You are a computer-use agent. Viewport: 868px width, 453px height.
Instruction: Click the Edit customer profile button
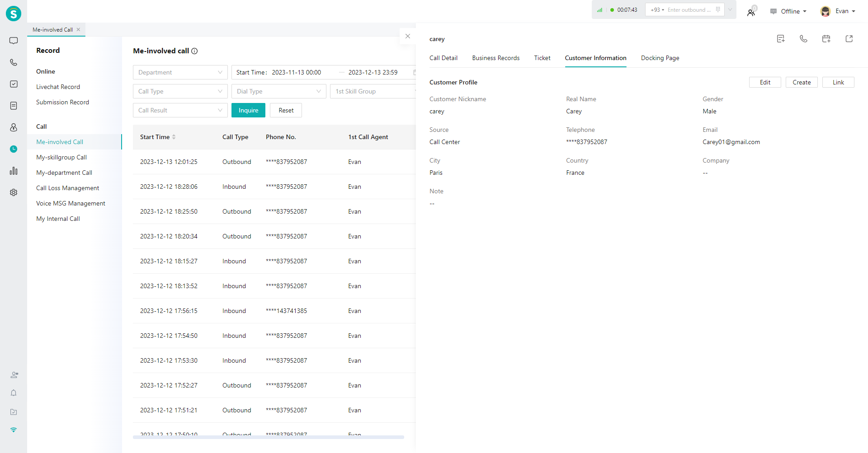click(765, 82)
